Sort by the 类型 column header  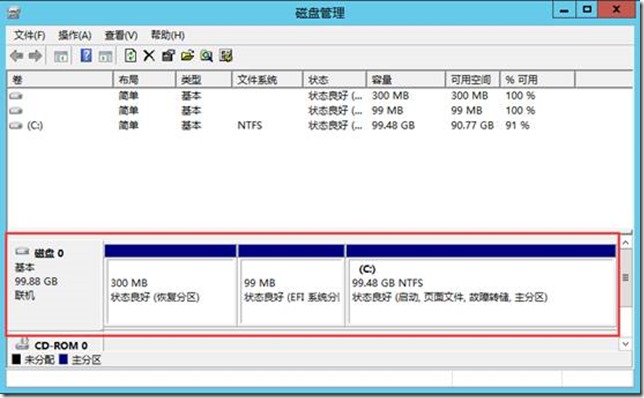[204, 80]
